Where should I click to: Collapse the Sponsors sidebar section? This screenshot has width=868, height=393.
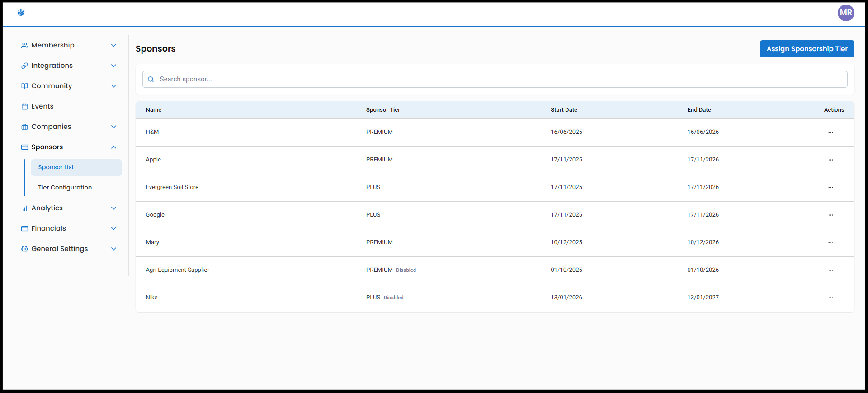point(113,147)
